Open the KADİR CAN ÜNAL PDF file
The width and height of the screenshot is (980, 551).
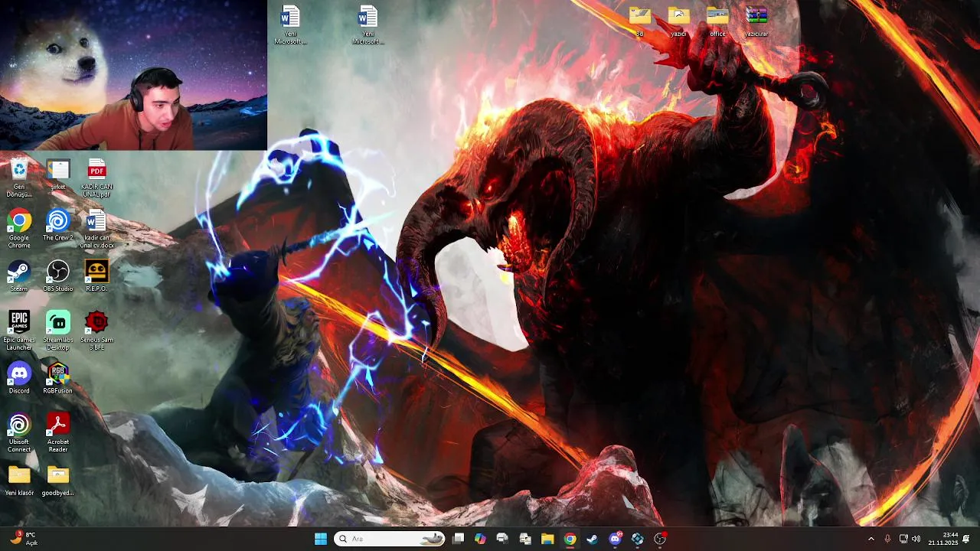[96, 178]
